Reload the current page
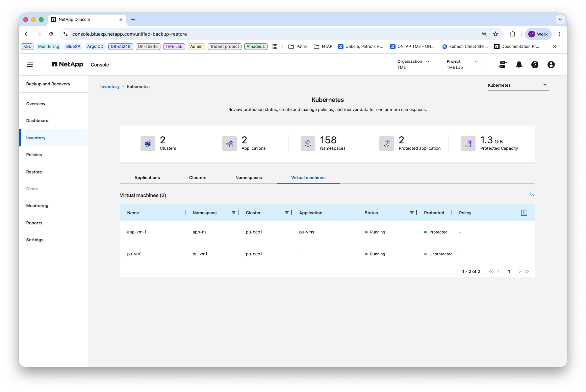This screenshot has width=586, height=392. click(x=51, y=34)
